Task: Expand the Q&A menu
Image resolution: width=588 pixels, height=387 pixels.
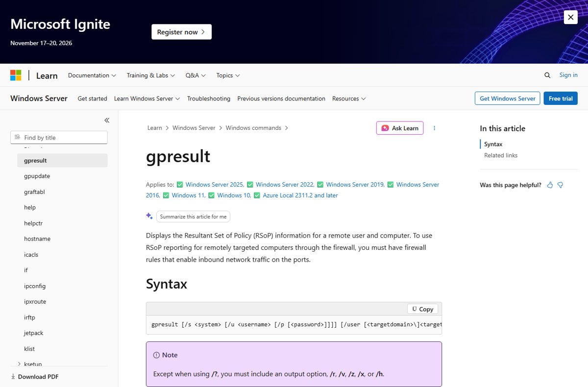Action: coord(196,75)
